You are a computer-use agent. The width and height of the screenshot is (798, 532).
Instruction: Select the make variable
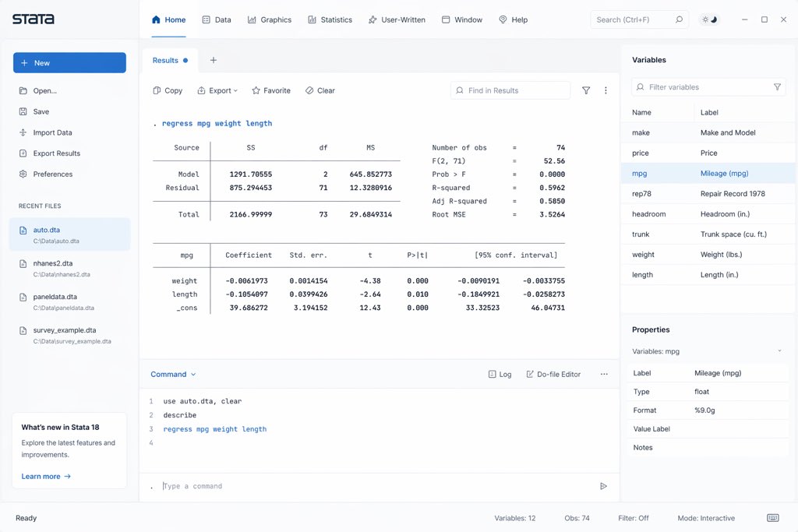(708, 132)
